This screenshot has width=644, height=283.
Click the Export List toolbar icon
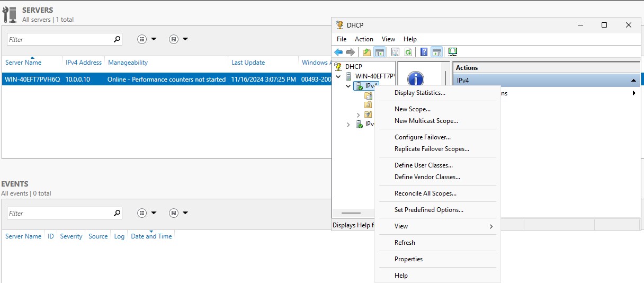[x=395, y=52]
